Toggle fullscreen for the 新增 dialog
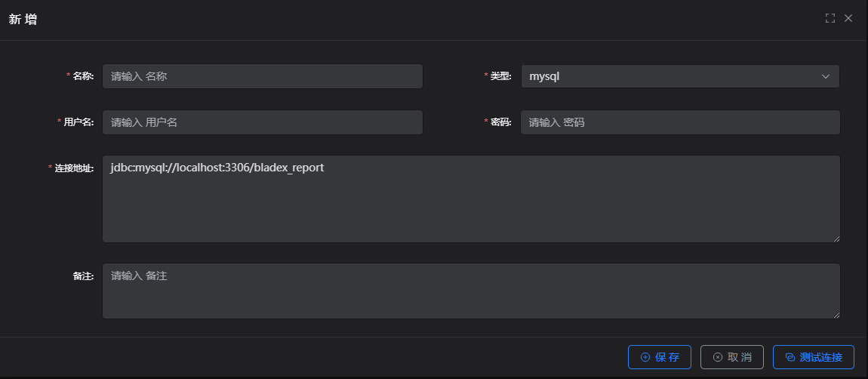This screenshot has height=379, width=868. pyautogui.click(x=830, y=18)
